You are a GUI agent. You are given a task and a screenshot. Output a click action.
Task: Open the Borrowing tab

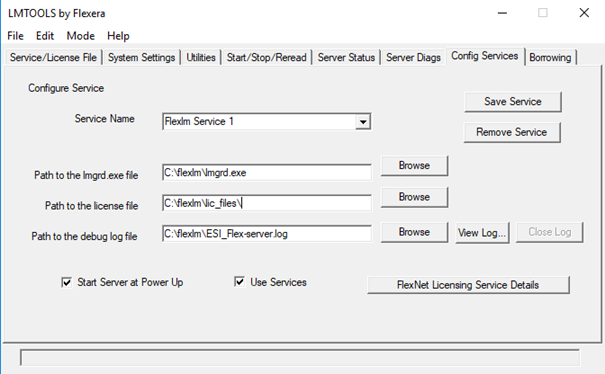pos(550,58)
